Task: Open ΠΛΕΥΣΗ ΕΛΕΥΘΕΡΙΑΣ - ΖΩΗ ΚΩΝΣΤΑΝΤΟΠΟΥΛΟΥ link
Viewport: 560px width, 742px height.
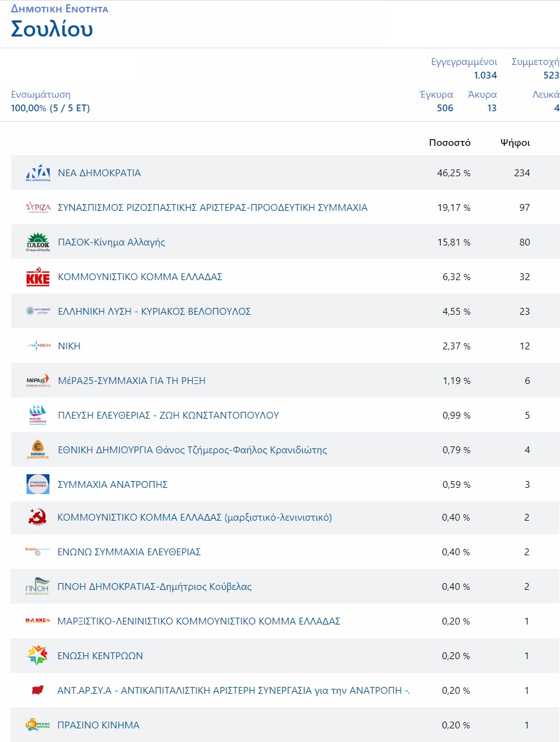Action: [x=168, y=416]
